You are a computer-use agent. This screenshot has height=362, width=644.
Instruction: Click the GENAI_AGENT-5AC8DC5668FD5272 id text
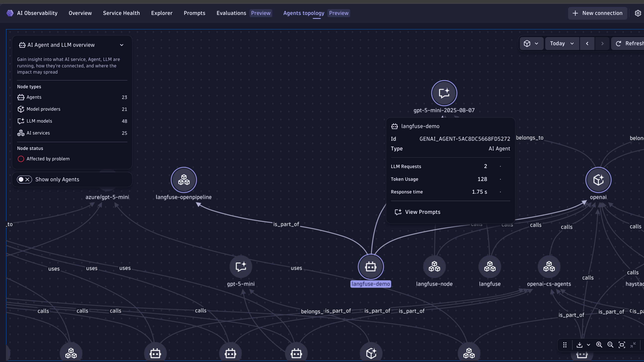(465, 139)
